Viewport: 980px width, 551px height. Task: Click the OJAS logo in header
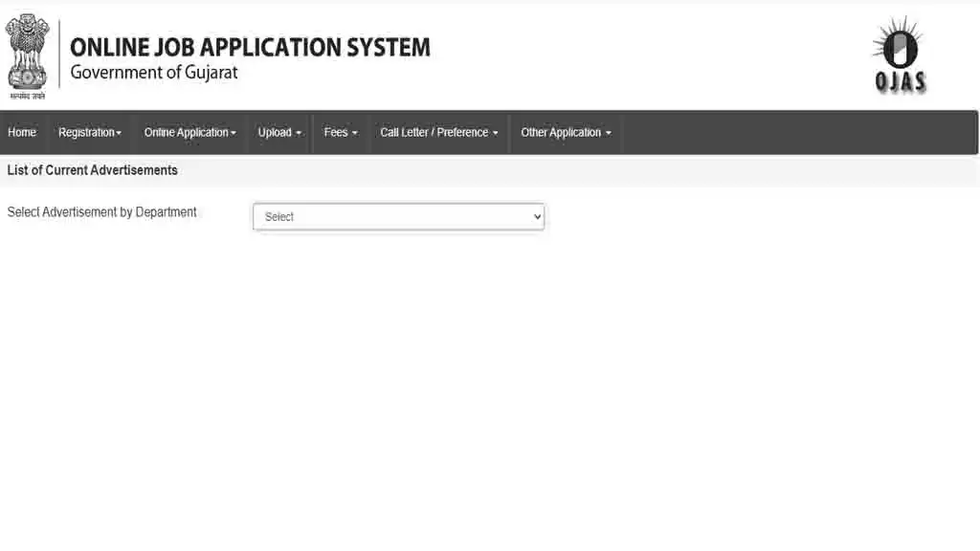(x=900, y=55)
